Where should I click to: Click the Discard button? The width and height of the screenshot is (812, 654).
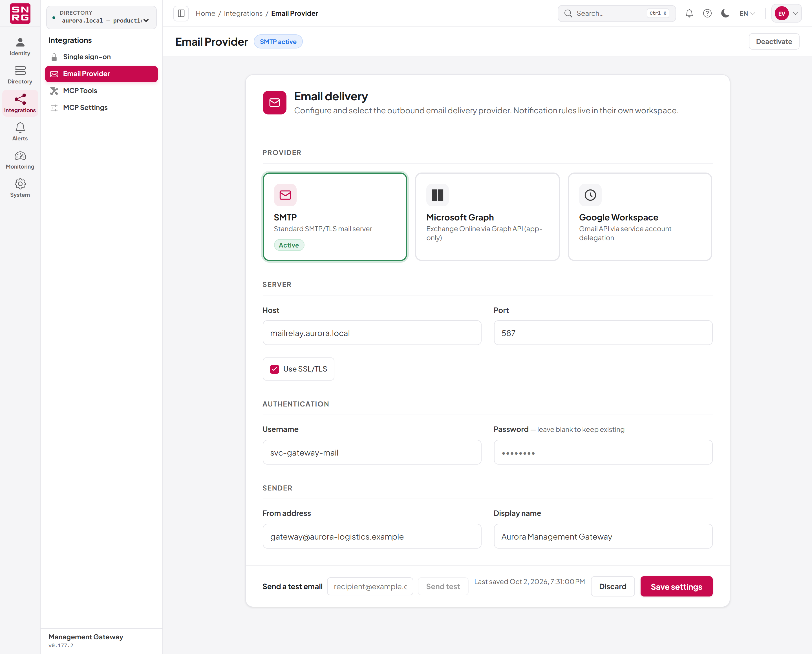pos(613,587)
